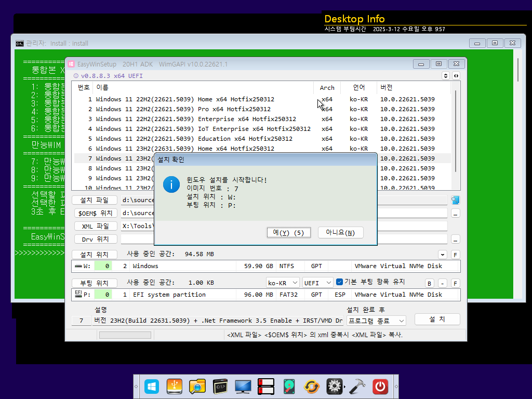Viewport: 532px width, 399px height.
Task: Select the P: EFI system partition row
Action: [x=265, y=295]
